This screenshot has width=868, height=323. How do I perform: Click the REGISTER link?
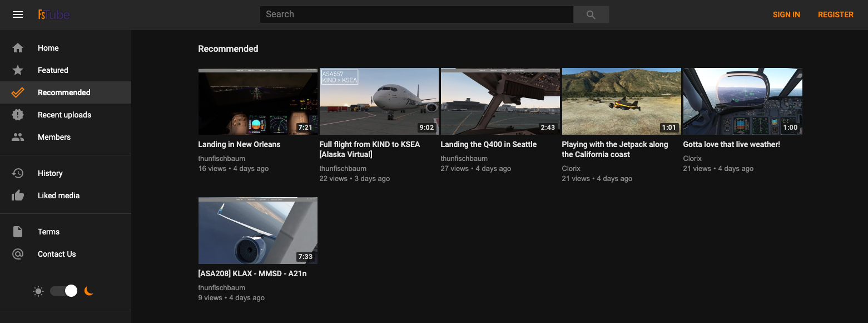835,14
